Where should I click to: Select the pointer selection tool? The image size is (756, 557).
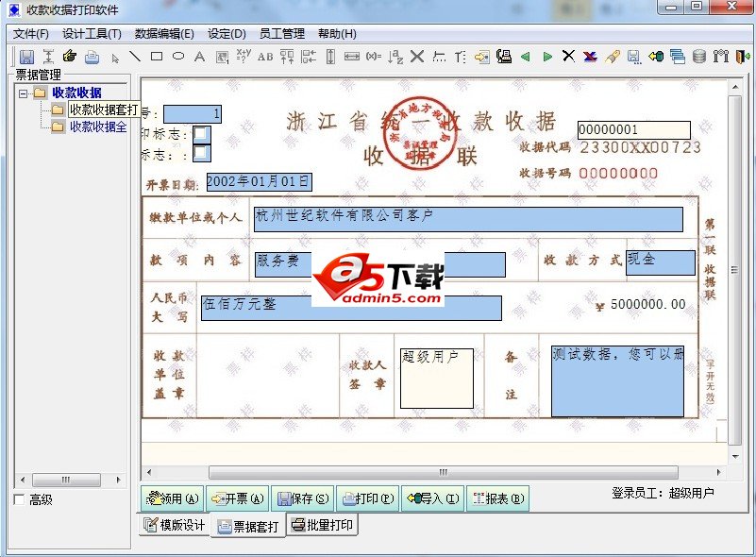[x=114, y=58]
